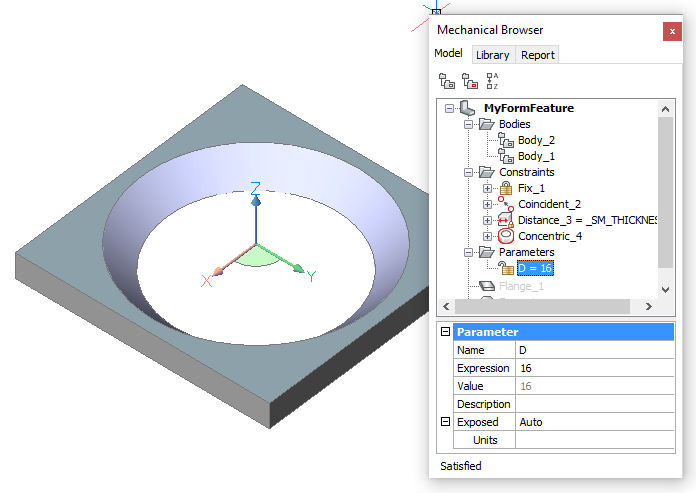This screenshot has width=696, height=493.
Task: Collapse the Bodies folder node
Action: [468, 124]
